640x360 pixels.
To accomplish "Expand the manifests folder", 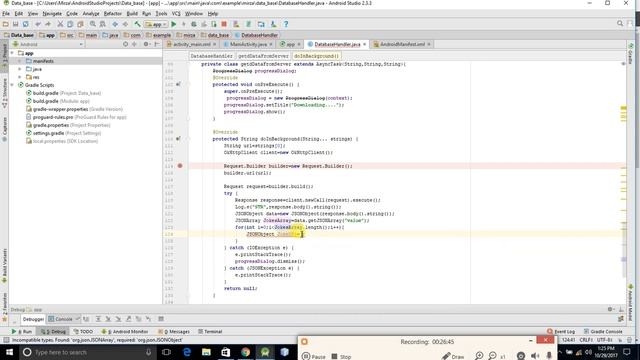I will [20, 61].
